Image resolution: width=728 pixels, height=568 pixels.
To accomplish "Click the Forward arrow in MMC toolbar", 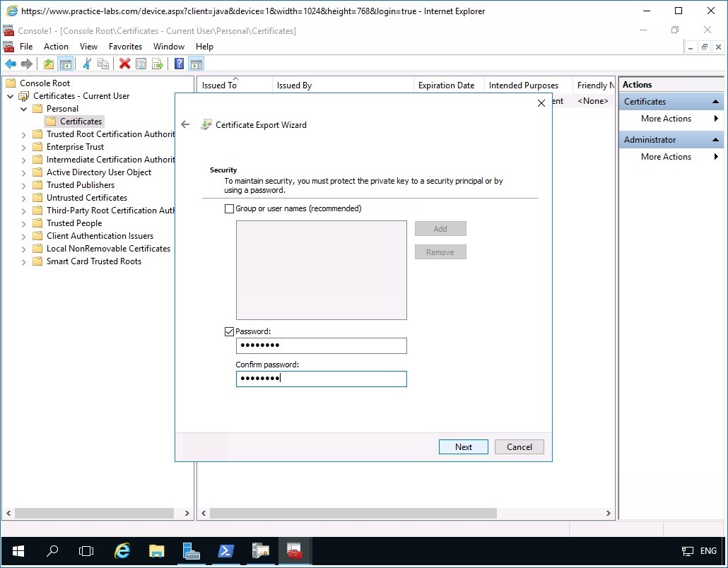I will (27, 64).
